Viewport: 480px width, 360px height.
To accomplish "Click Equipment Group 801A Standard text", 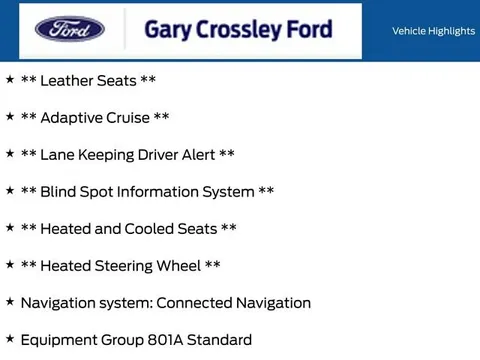I will pyautogui.click(x=136, y=340).
